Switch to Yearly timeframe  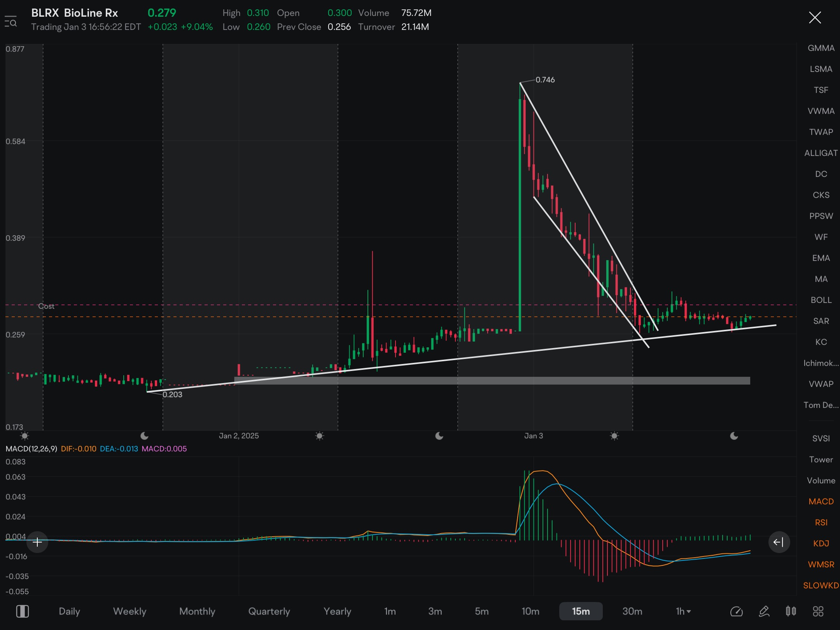[337, 611]
